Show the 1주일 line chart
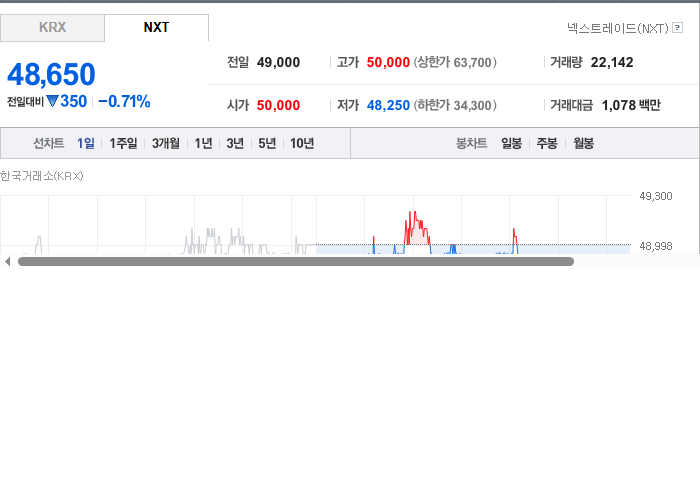 (123, 143)
